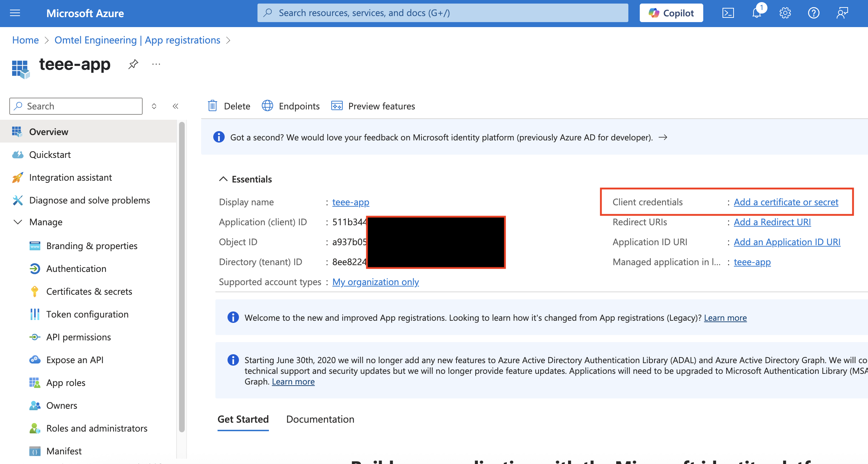Click the Preview features icon
868x464 pixels.
point(337,106)
